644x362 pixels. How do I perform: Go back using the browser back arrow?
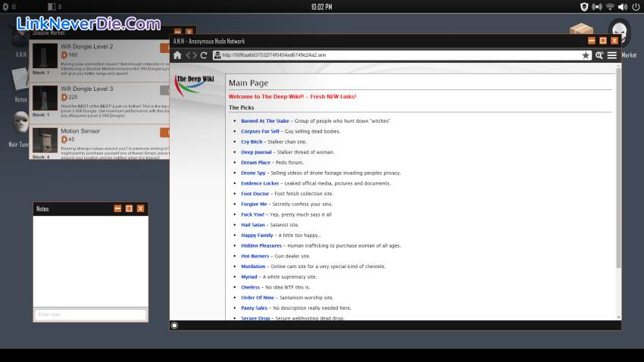point(189,55)
